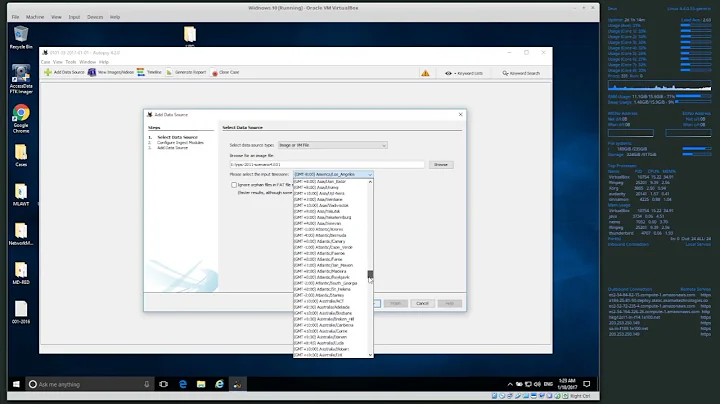The width and height of the screenshot is (720, 404).
Task: Open Microsoft Edge from the taskbar
Action: [183, 384]
